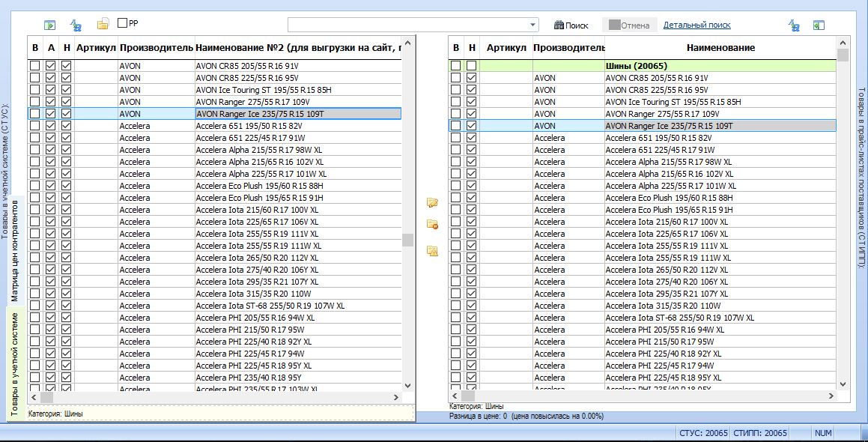Tick В checkbox for Accelera PHI 215/50 in left table
The height and width of the screenshot is (442, 868).
[x=35, y=330]
